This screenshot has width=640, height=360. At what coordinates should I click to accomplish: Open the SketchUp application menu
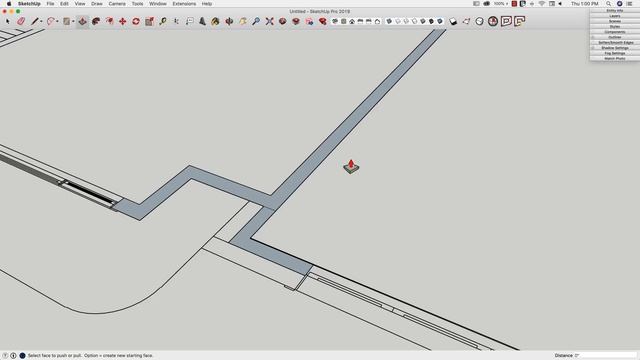coord(29,4)
